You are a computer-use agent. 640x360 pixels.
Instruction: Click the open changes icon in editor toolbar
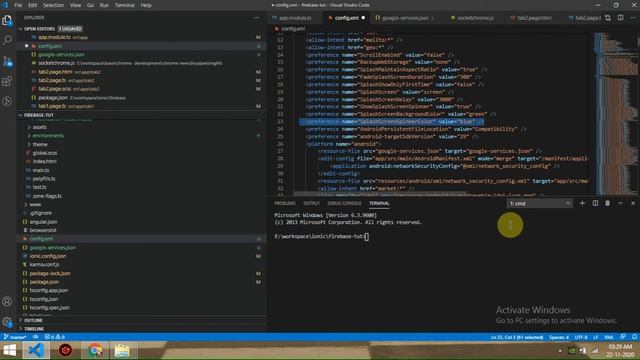[x=608, y=18]
